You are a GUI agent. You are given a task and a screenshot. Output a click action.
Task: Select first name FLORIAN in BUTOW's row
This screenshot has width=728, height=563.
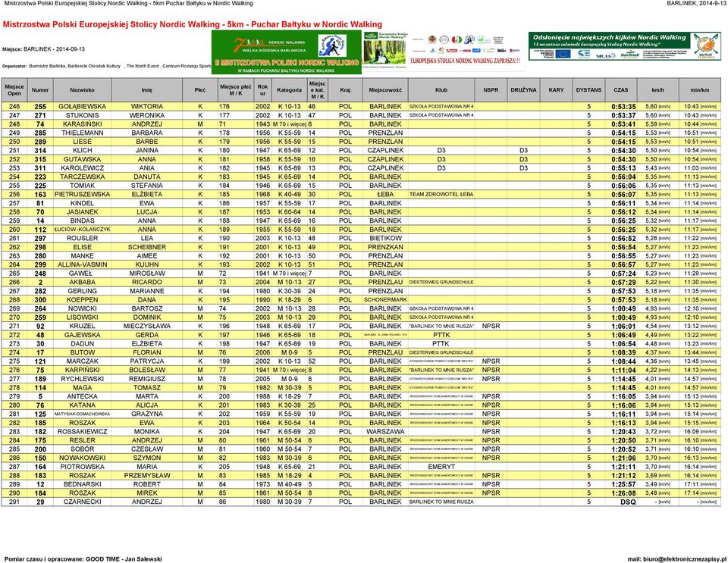[x=146, y=353]
